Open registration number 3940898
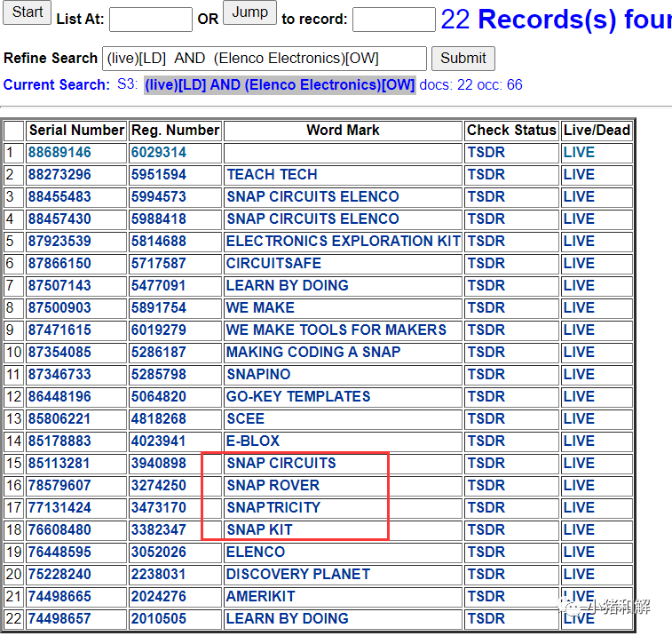The image size is (672, 636). click(x=159, y=464)
